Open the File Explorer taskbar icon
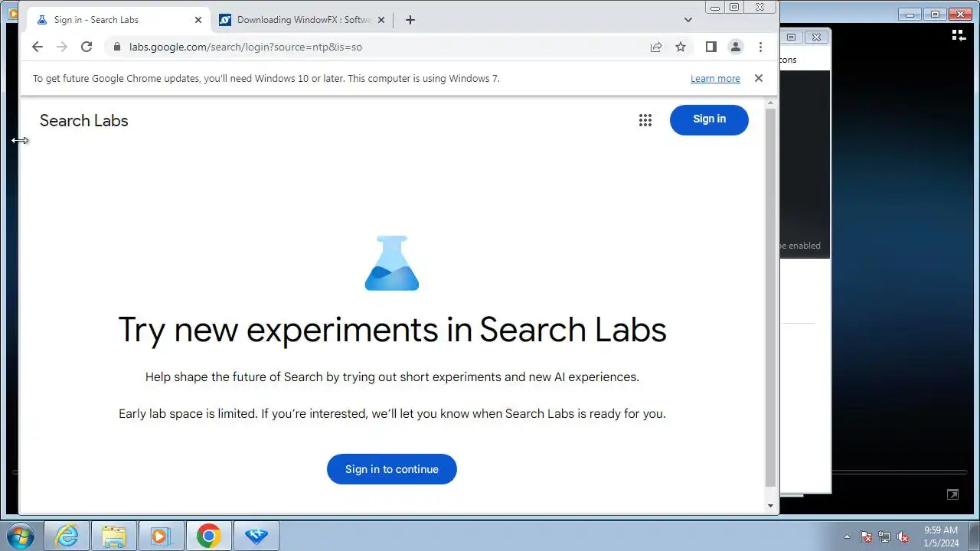The image size is (980, 551). click(x=114, y=536)
